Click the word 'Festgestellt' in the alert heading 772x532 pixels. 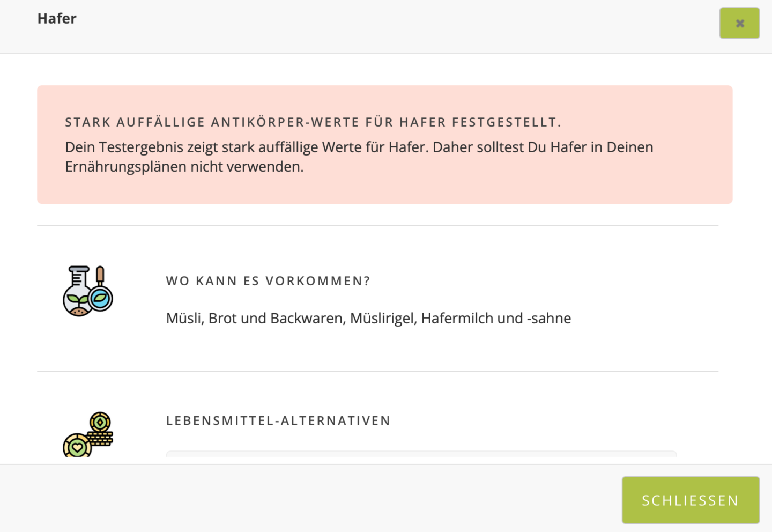506,122
